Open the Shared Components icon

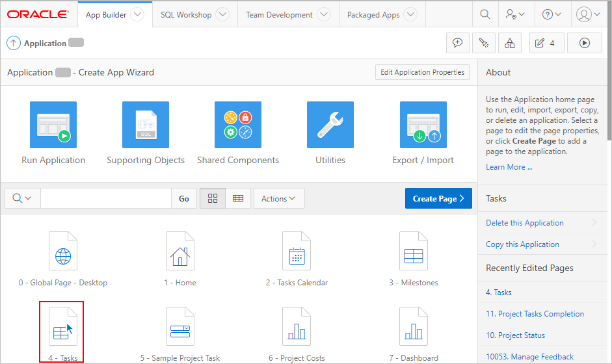pos(238,125)
